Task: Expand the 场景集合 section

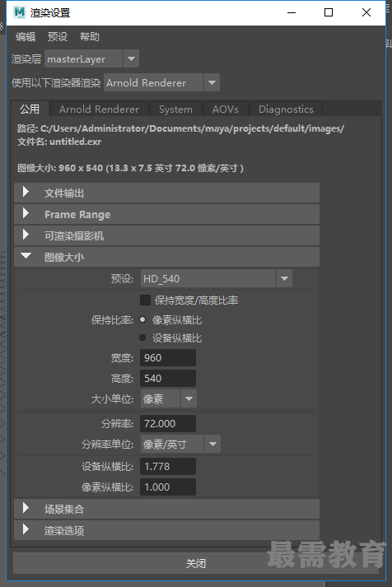Action: pyautogui.click(x=166, y=509)
